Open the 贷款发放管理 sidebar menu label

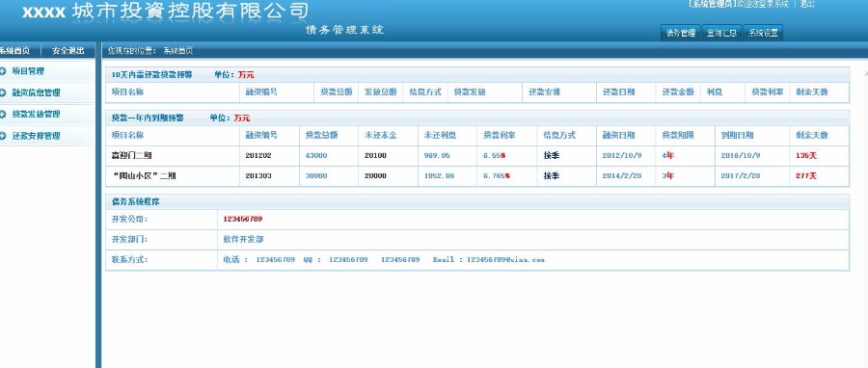36,115
